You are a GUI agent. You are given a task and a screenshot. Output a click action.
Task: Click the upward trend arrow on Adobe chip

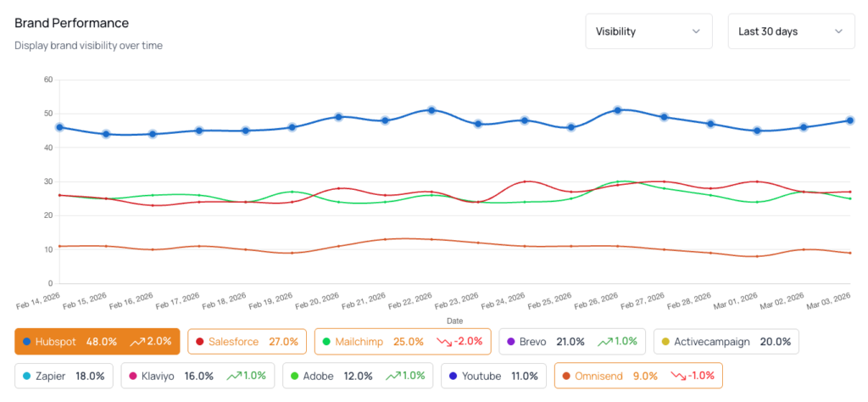click(x=393, y=376)
